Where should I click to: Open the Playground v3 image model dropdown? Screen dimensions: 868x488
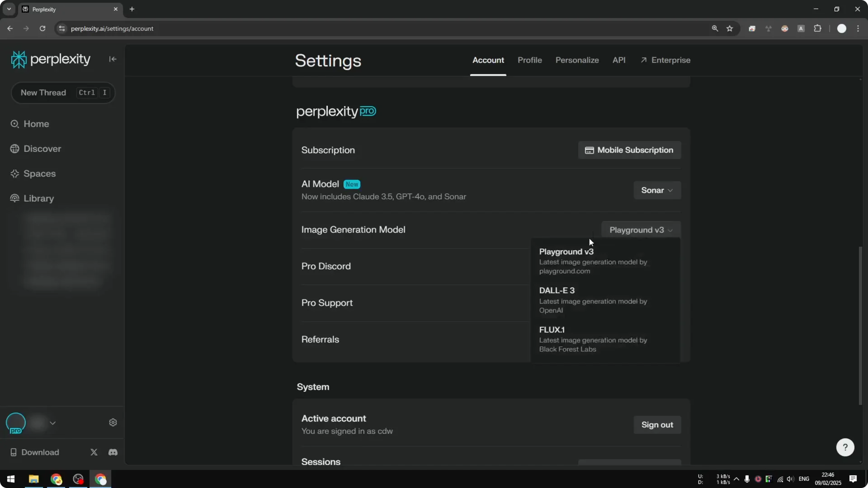click(x=641, y=230)
